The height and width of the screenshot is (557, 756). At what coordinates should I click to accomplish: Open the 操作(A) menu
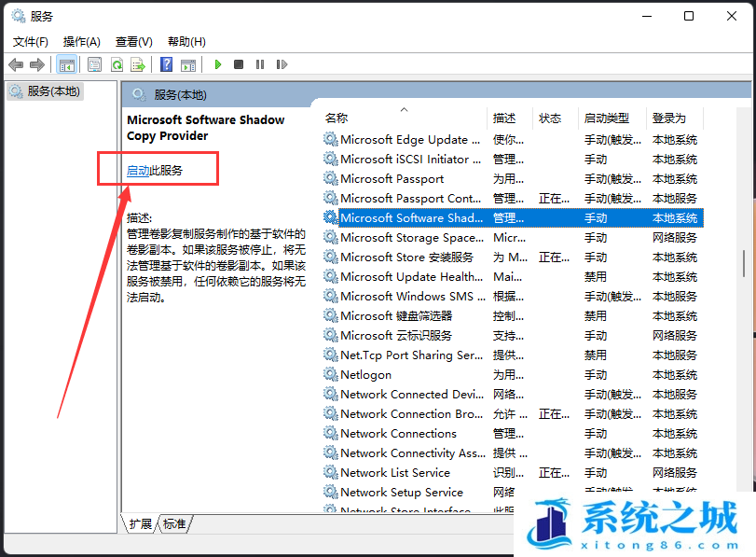[81, 41]
